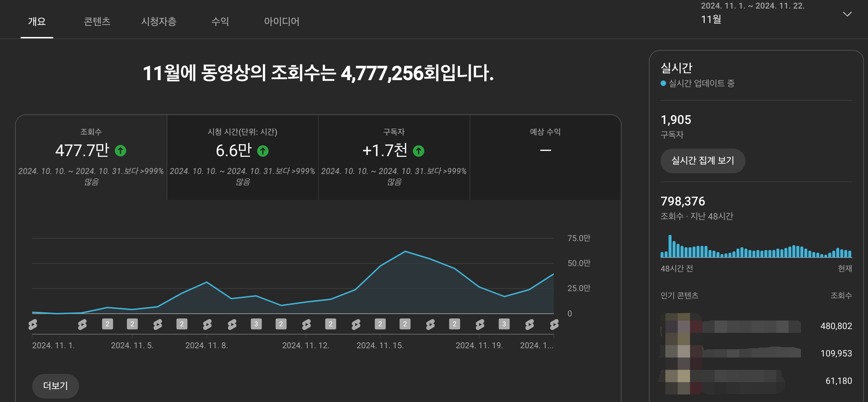Open the 콘텐츠 tab

click(x=97, y=21)
